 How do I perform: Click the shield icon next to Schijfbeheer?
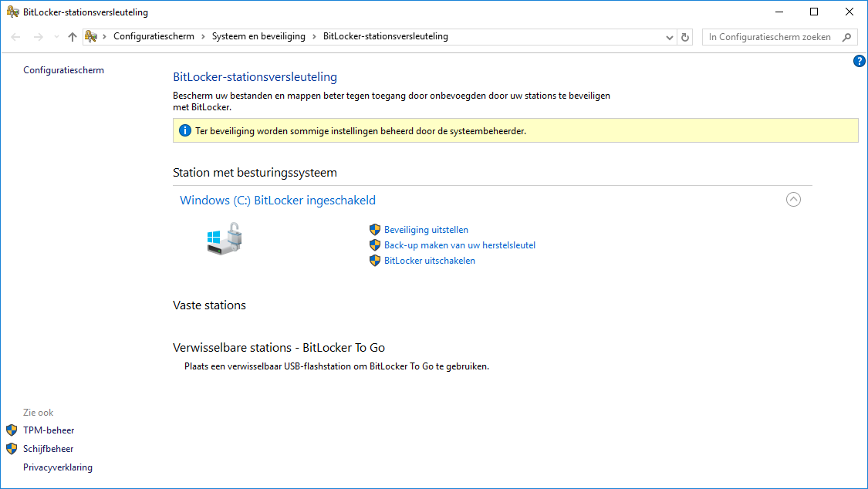click(12, 449)
